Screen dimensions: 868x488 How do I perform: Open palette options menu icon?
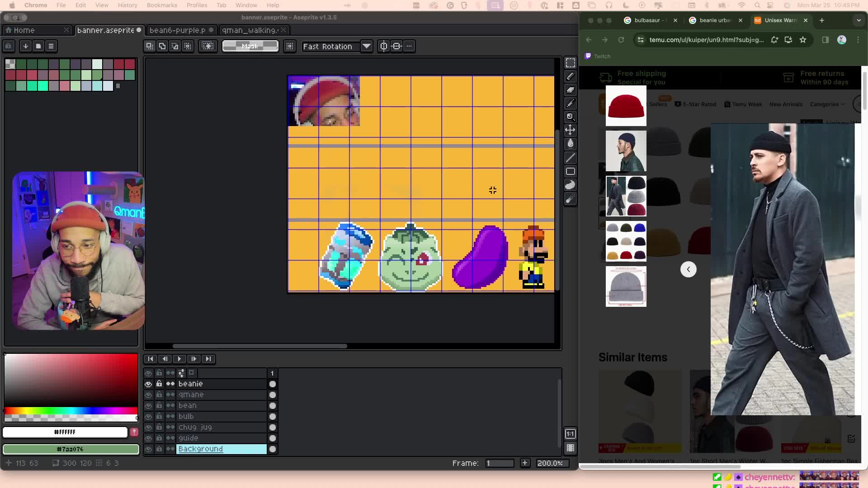click(51, 46)
